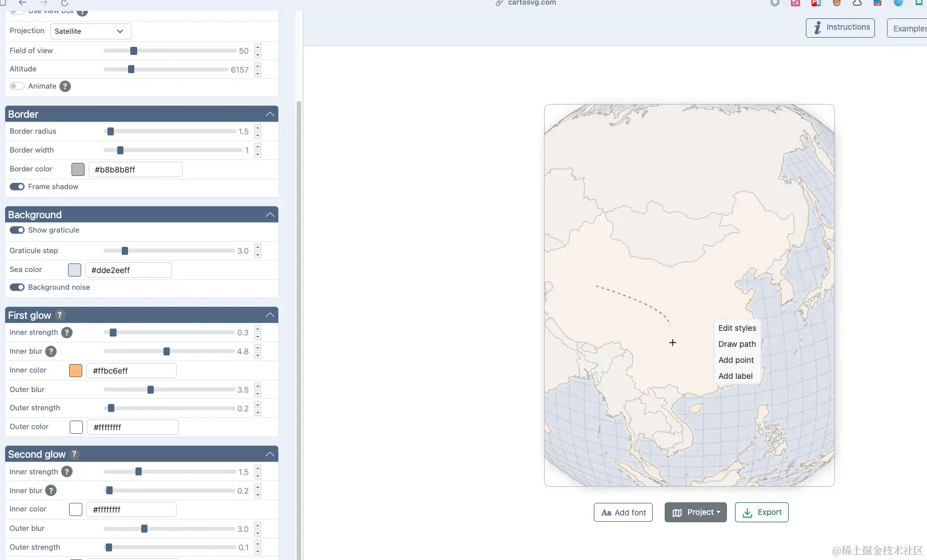Collapse the Background section
This screenshot has height=560, width=927.
pos(270,215)
